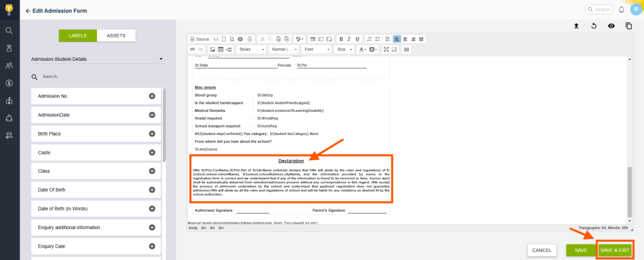The width and height of the screenshot is (644, 260).
Task: Toggle Source view in the editor
Action: coord(199,39)
